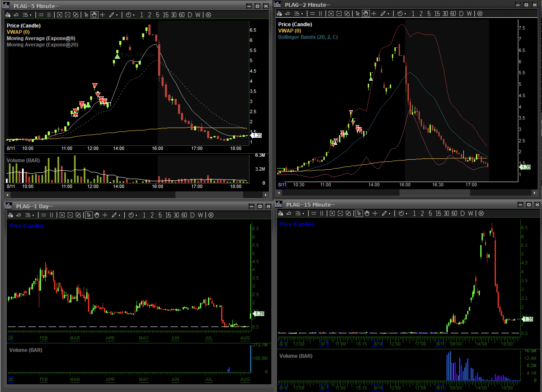Select the crosshair tool in the 5 Minute chart
The image size is (542, 392).
pyautogui.click(x=103, y=15)
